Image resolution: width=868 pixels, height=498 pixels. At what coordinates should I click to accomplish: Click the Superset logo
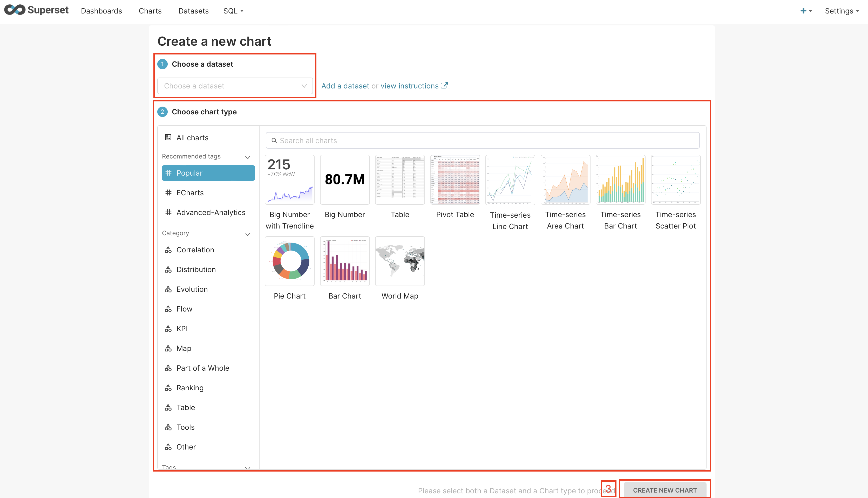coord(36,10)
